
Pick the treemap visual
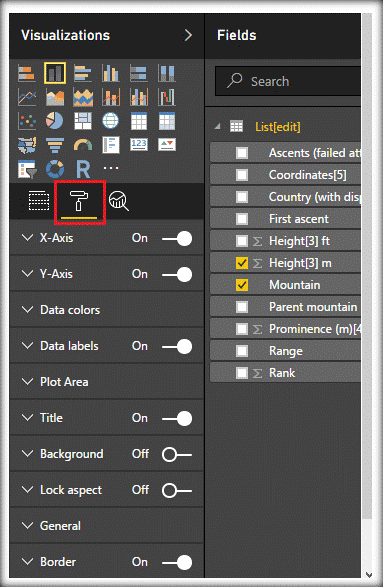[83, 121]
